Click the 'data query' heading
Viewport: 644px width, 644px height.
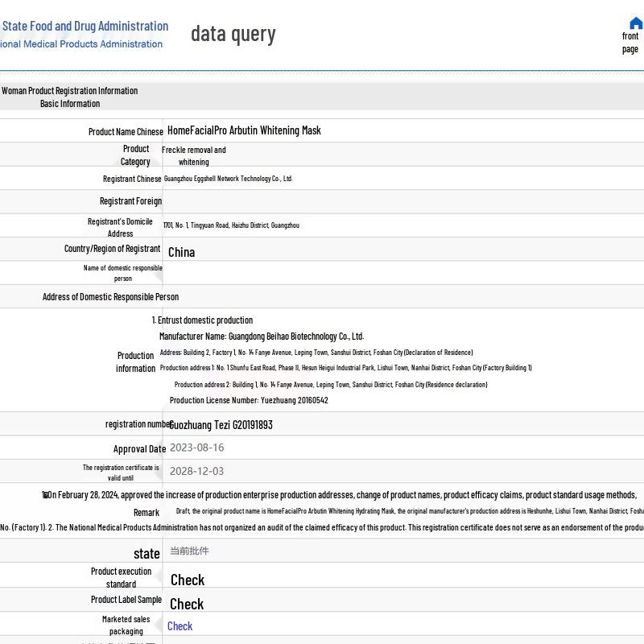tap(233, 34)
